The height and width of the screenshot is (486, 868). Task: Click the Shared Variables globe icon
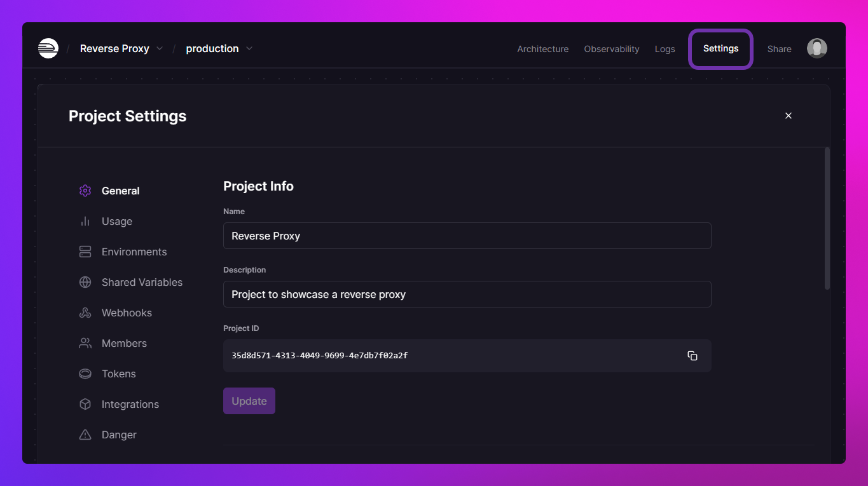click(85, 282)
